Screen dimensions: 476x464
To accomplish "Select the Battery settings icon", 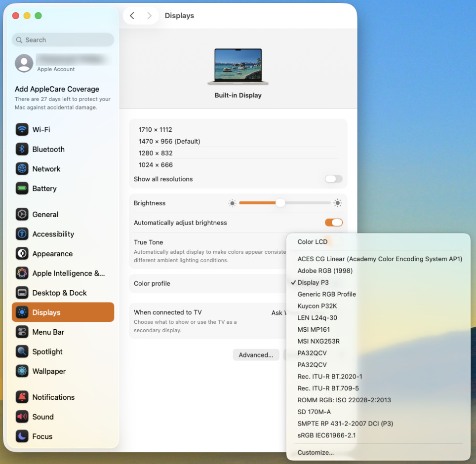I will [22, 188].
